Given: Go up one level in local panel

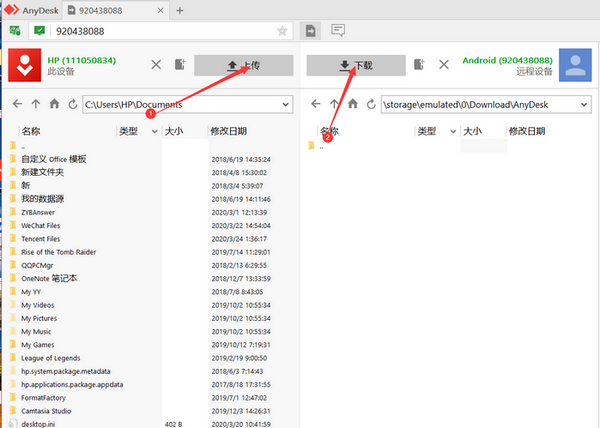Looking at the screenshot, I should [36, 104].
